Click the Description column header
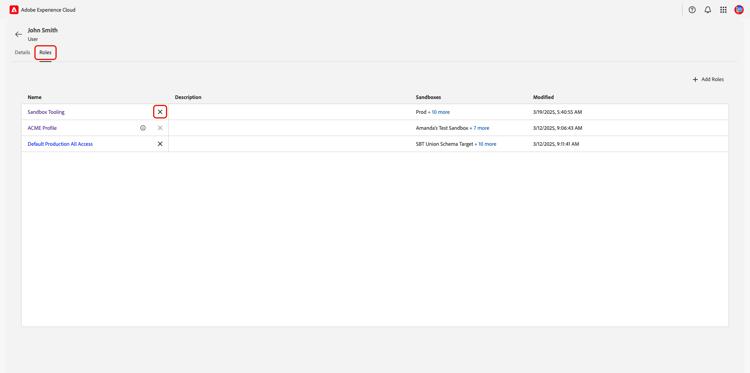The height and width of the screenshot is (373, 750). tap(188, 97)
